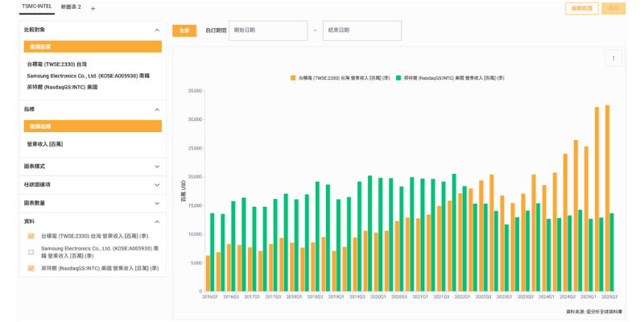Click the 編輯頁籤 button
Image resolution: width=644 pixels, height=322 pixels.
(581, 8)
